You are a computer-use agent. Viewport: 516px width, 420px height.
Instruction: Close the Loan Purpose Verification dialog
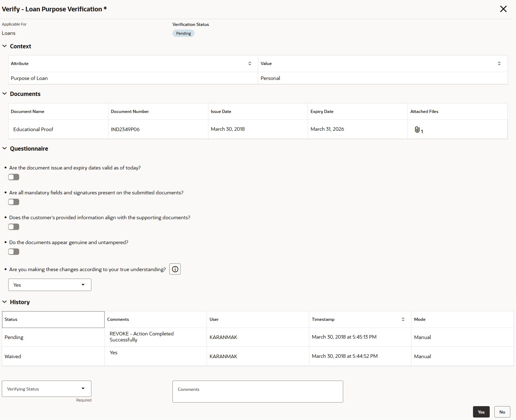pyautogui.click(x=503, y=9)
